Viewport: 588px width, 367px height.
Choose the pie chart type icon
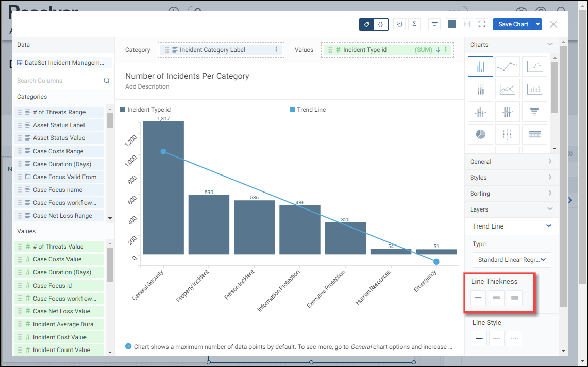[x=480, y=134]
